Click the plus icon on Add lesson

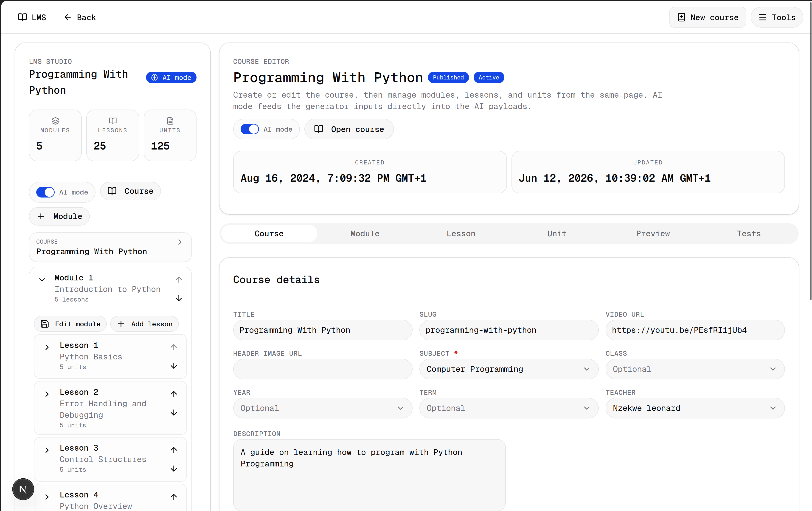coord(121,324)
